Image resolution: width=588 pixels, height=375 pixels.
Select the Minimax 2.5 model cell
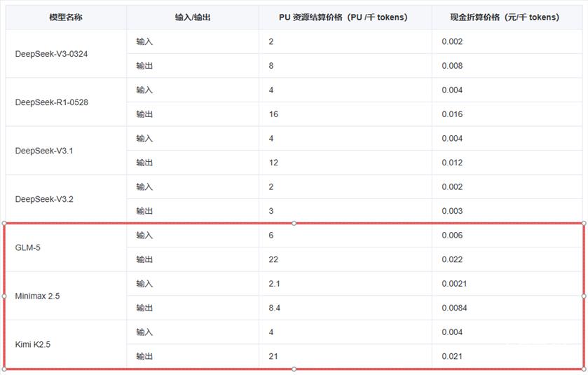37,296
